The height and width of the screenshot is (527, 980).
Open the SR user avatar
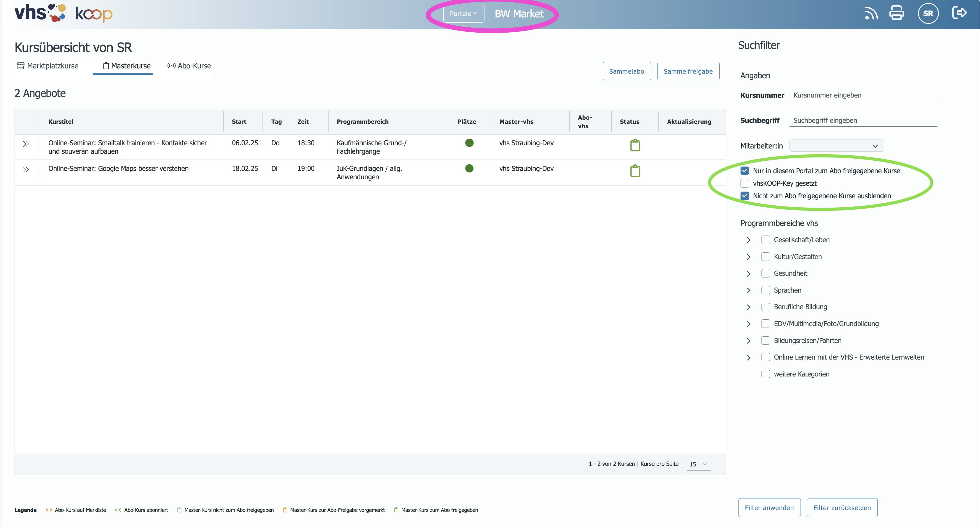[x=928, y=13]
